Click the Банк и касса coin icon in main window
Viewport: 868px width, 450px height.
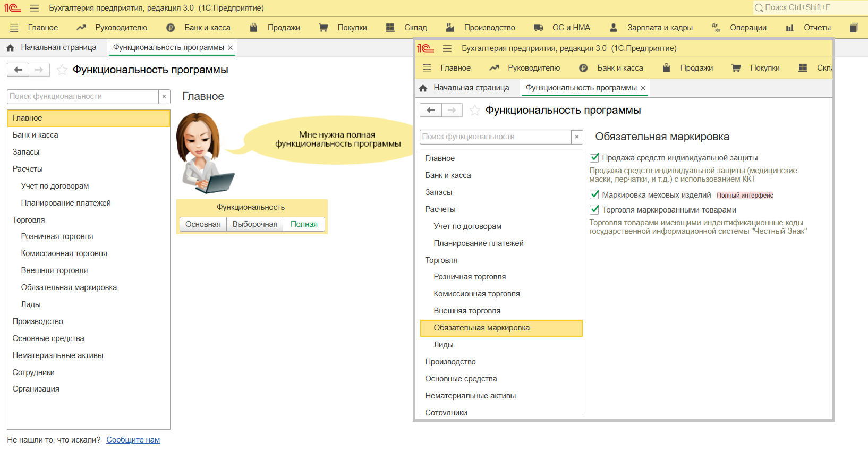(x=171, y=28)
